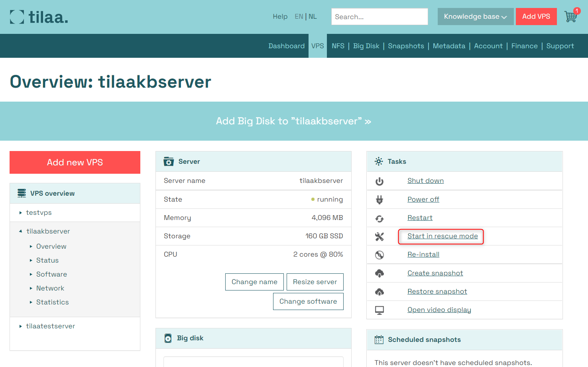The height and width of the screenshot is (367, 588).
Task: Click Start in rescue mode link
Action: [x=442, y=236]
